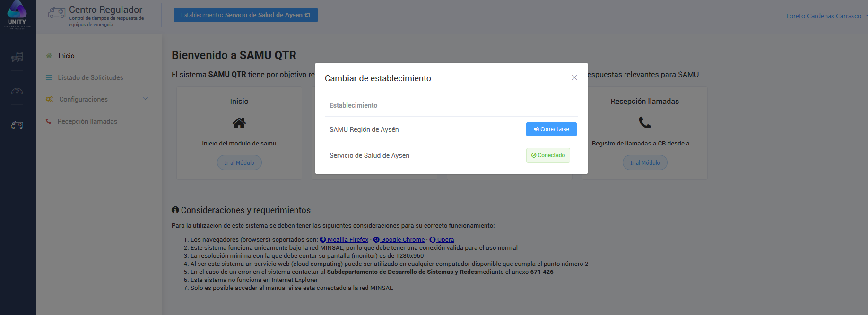Expand the Configuraciones menu chevron
868x315 pixels.
click(145, 99)
